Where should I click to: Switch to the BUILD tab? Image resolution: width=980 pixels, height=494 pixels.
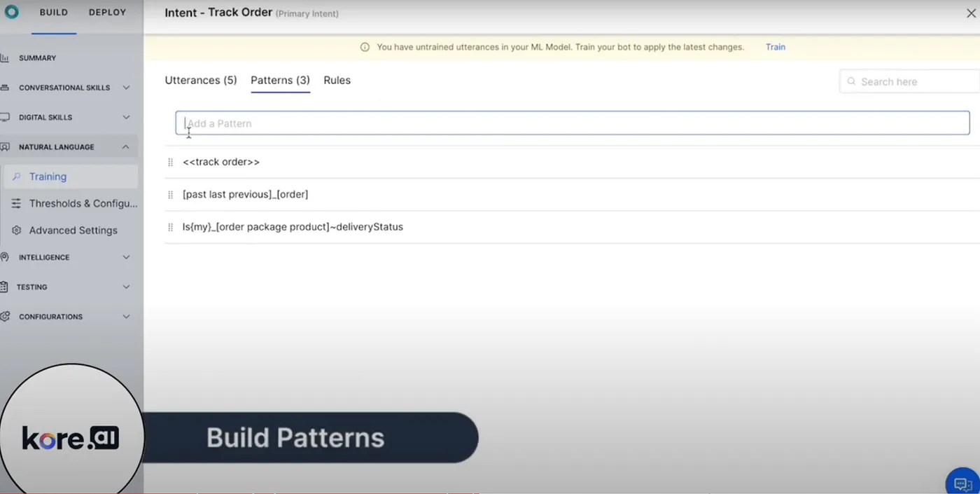coord(54,13)
